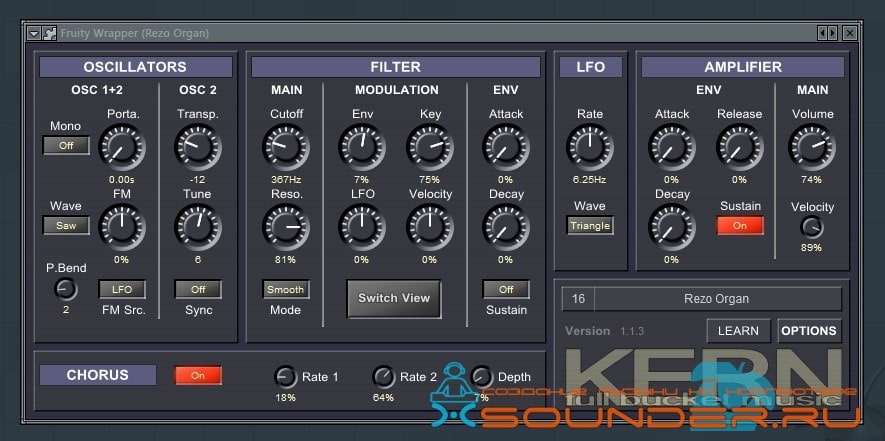Click the filter Reso. knob
The image size is (885, 441).
point(286,227)
